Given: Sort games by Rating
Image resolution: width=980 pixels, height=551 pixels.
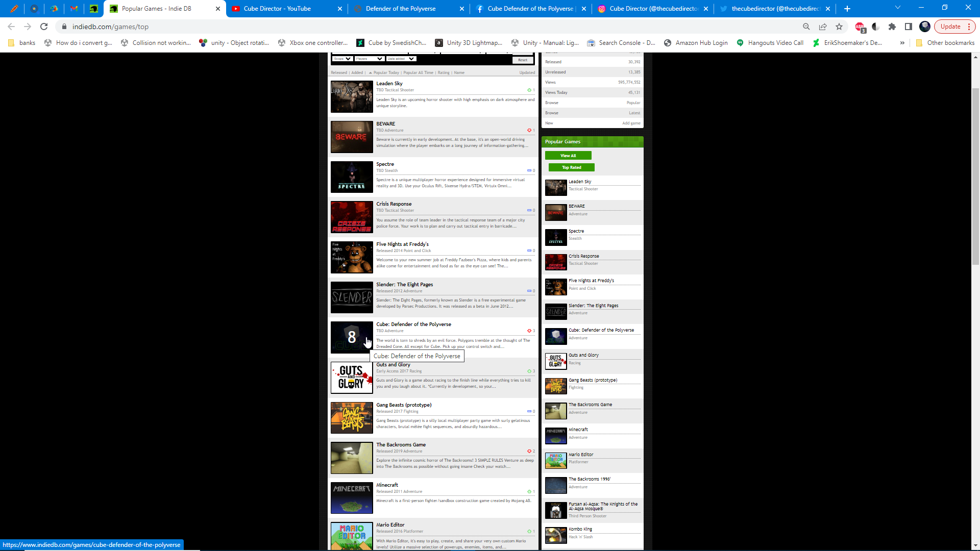Looking at the screenshot, I should (444, 72).
